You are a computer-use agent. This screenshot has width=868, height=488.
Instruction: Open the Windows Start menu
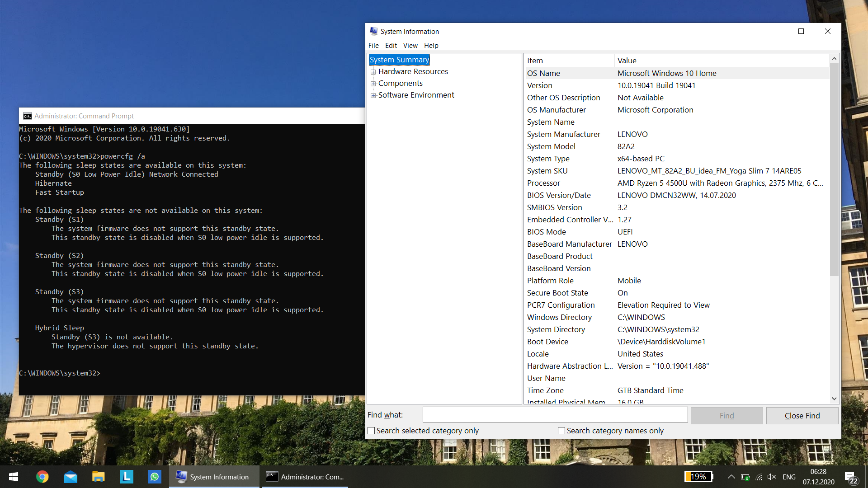pyautogui.click(x=14, y=477)
